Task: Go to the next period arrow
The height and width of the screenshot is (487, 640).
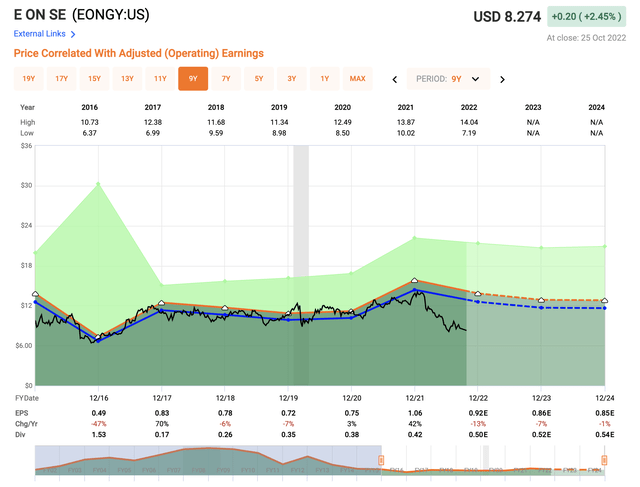Action: tap(502, 79)
